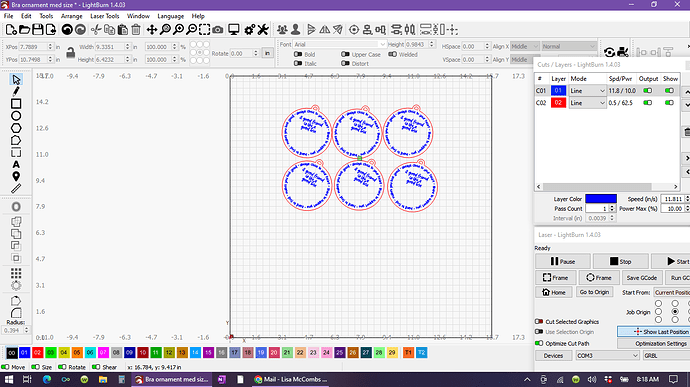Select the Create Text tool
The height and width of the screenshot is (387, 690).
(x=16, y=164)
